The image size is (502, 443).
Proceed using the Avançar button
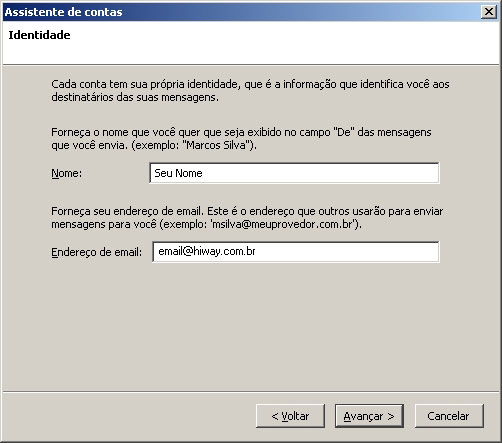pyautogui.click(x=369, y=416)
